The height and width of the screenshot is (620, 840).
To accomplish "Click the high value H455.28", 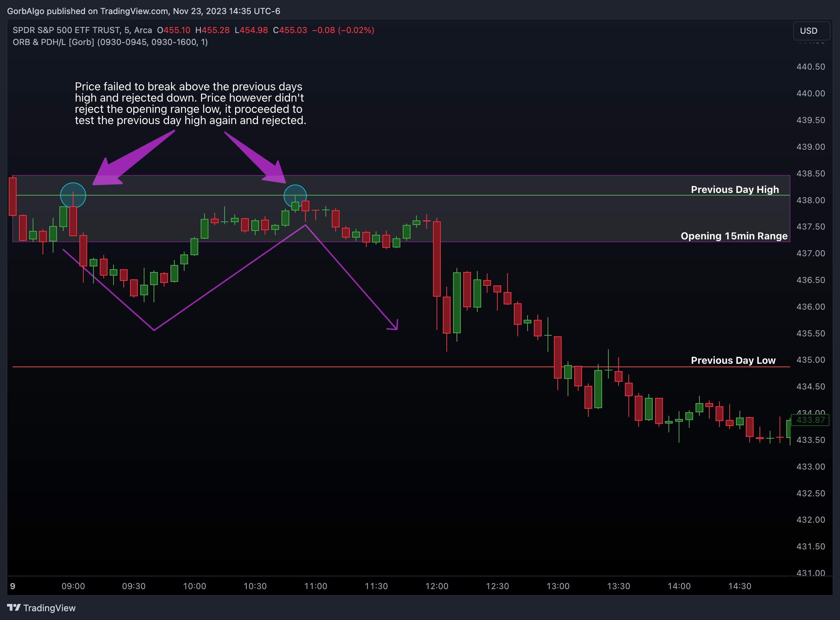I will [x=212, y=30].
